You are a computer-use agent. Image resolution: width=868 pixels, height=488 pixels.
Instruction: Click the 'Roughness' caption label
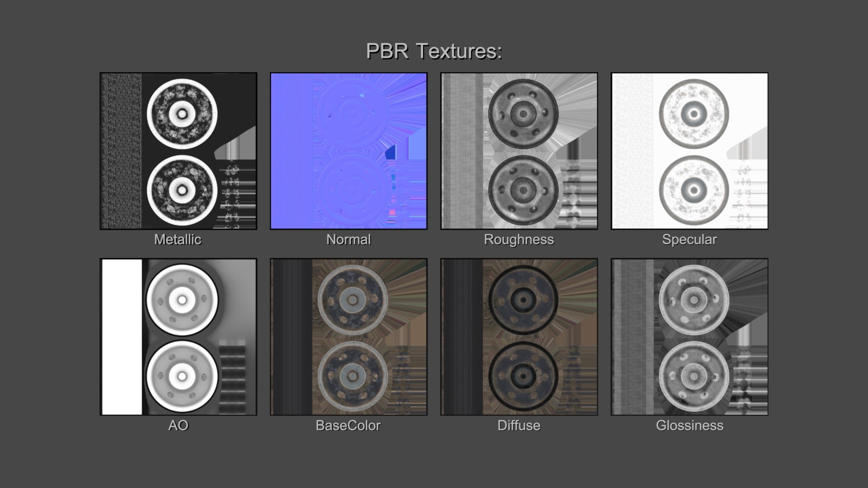pos(519,239)
